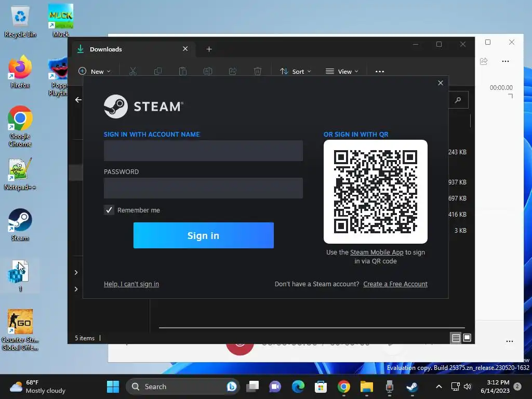Open Microsoft Store from the taskbar
This screenshot has height=399, width=532.
pyautogui.click(x=321, y=387)
